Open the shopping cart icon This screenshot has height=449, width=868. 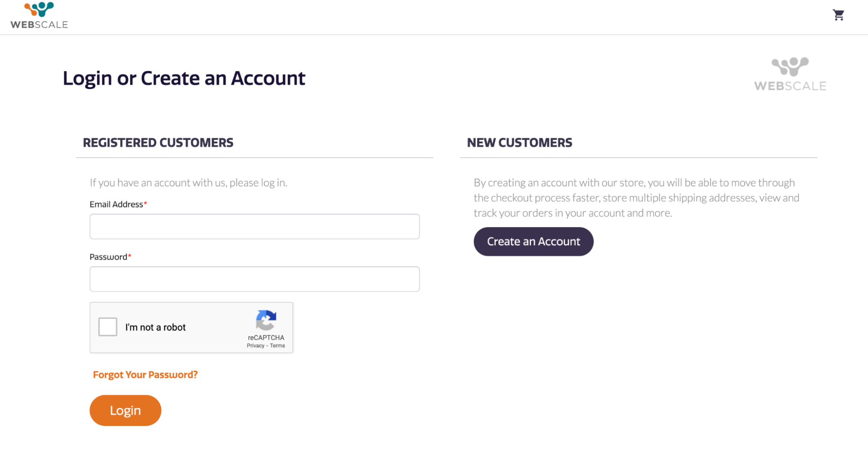[x=838, y=15]
